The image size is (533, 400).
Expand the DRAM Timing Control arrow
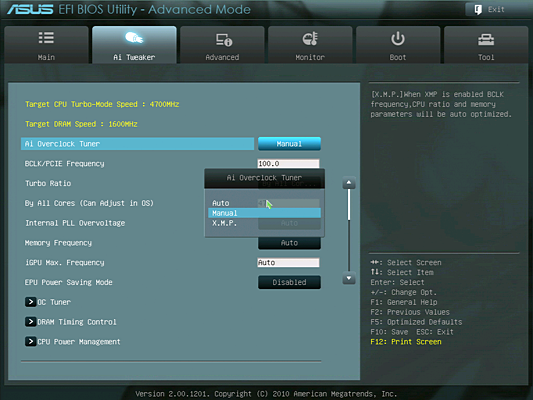pyautogui.click(x=30, y=321)
